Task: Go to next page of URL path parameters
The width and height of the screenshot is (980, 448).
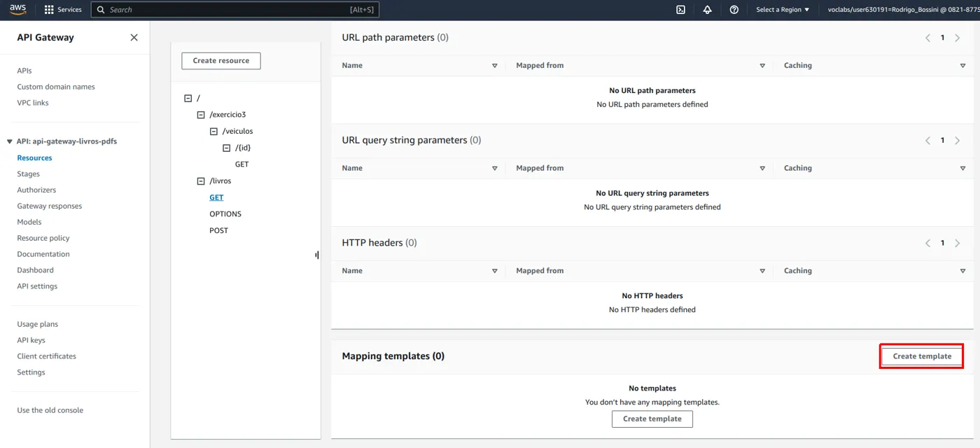Action: (x=958, y=38)
